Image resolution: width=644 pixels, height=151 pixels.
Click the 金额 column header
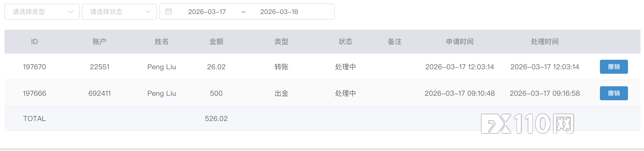216,41
